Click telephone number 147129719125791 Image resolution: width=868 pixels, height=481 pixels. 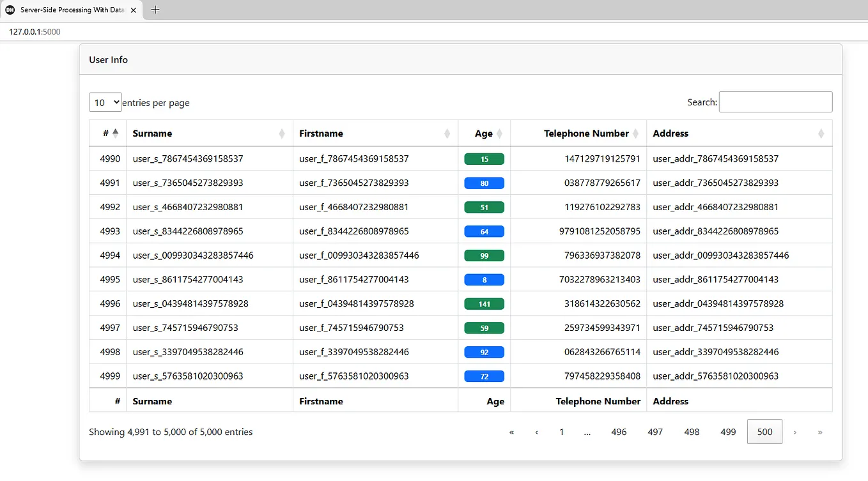pyautogui.click(x=601, y=158)
